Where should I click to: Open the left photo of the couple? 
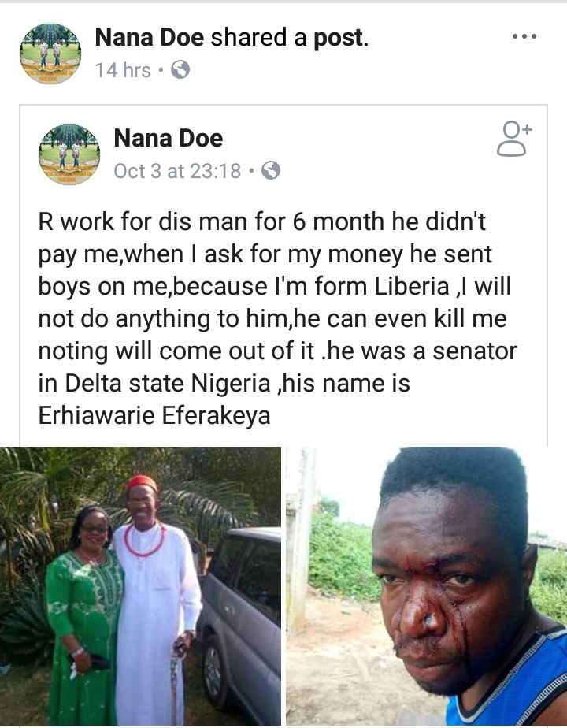140,585
